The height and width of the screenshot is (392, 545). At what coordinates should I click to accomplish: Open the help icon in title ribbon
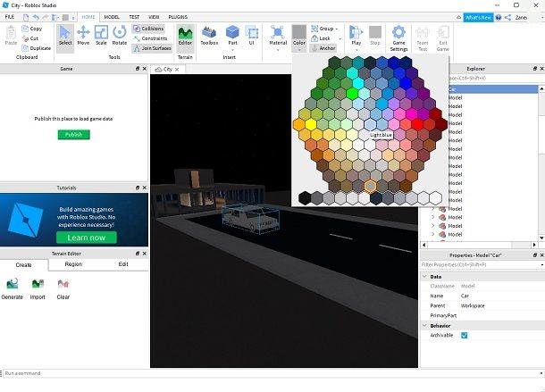tap(499, 17)
